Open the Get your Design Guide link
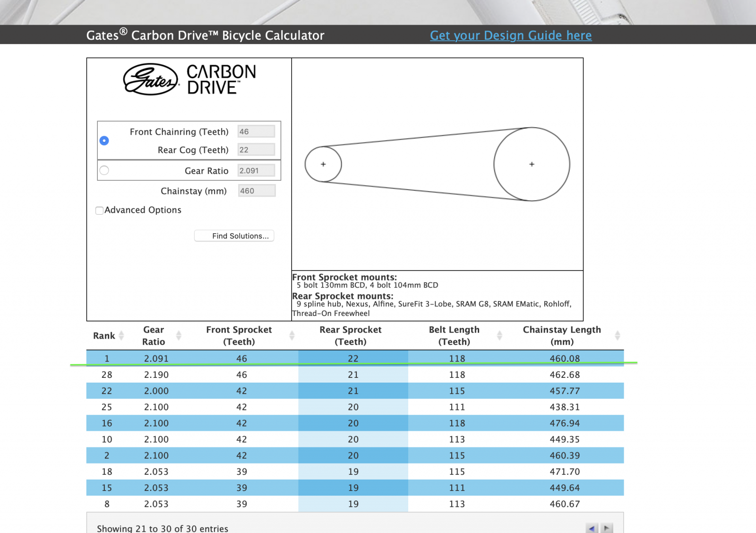Image resolution: width=756 pixels, height=533 pixels. (x=510, y=35)
